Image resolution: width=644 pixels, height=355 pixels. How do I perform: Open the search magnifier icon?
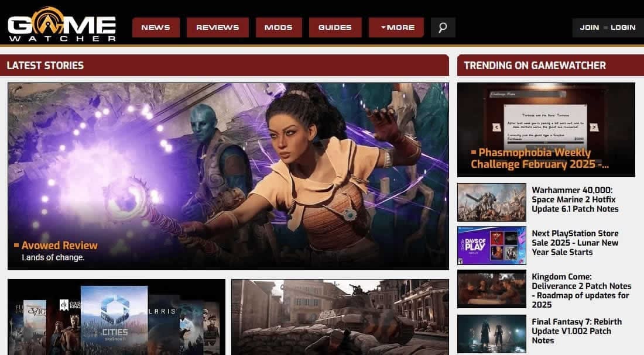(443, 27)
